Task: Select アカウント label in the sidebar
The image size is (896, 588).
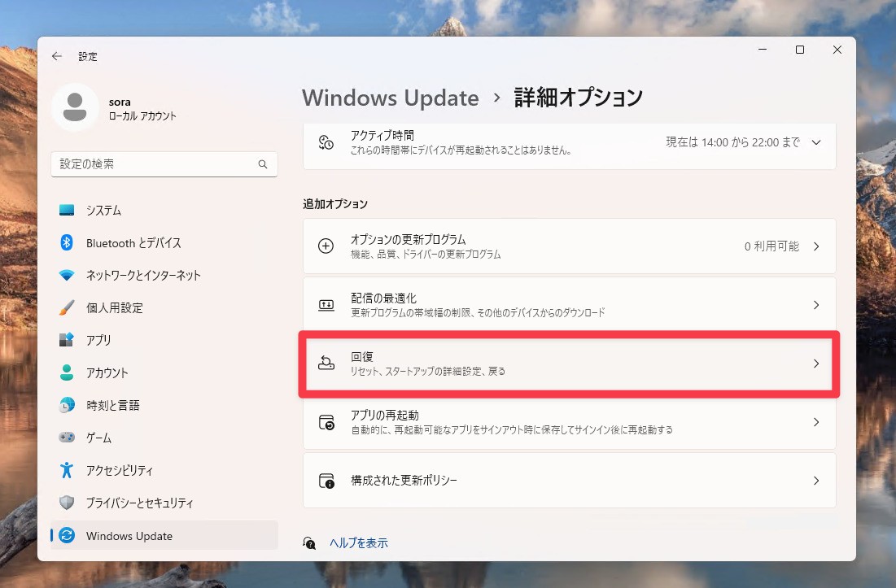Action: [107, 372]
